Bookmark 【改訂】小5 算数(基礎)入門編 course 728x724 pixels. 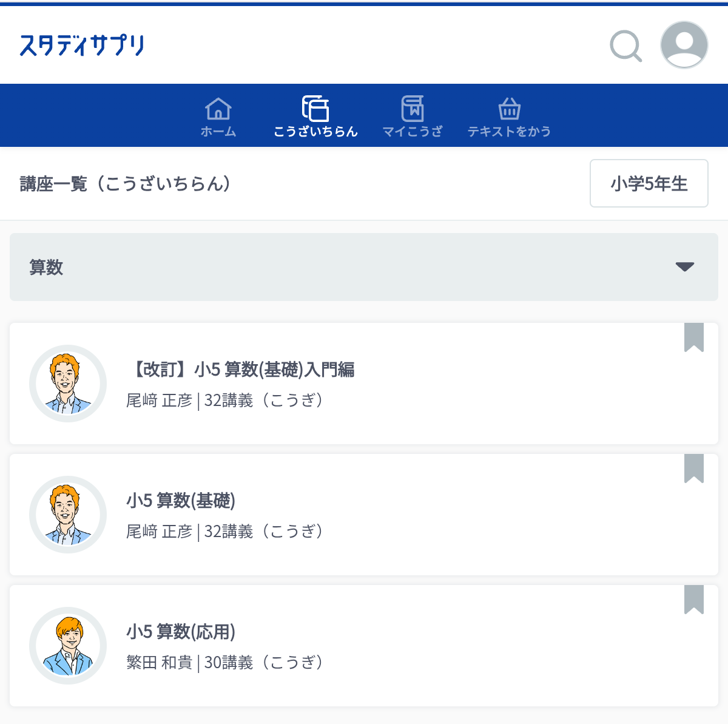[x=694, y=337]
